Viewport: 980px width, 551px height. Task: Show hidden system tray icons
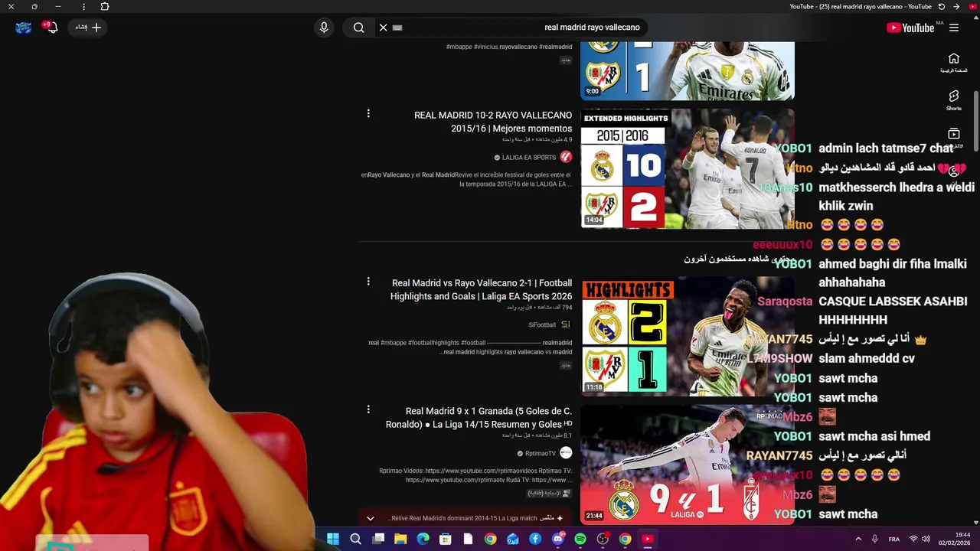858,539
